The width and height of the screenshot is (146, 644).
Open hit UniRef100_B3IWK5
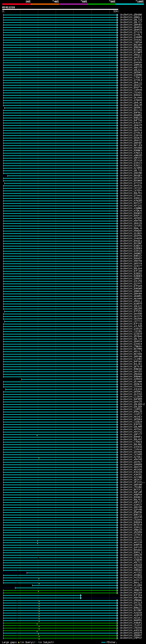pos(131,52)
